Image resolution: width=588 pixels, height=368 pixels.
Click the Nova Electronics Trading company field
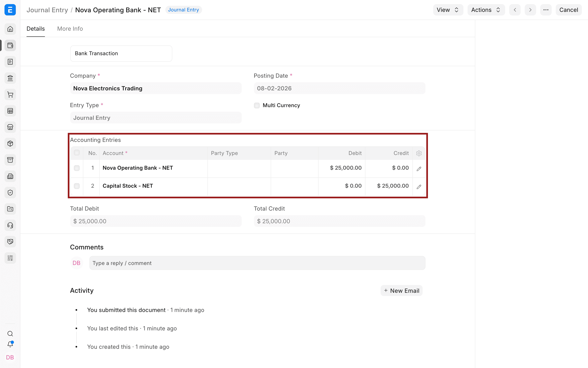156,88
